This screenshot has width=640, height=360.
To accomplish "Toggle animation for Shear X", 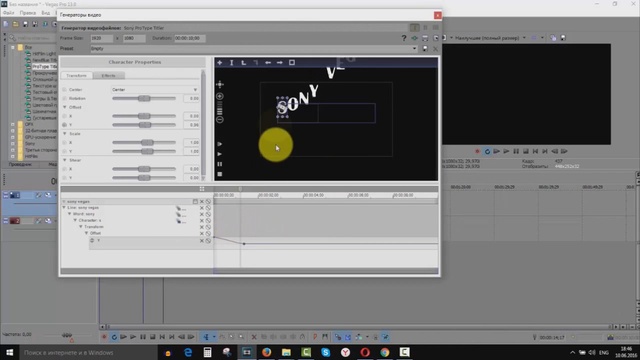I will [64, 169].
